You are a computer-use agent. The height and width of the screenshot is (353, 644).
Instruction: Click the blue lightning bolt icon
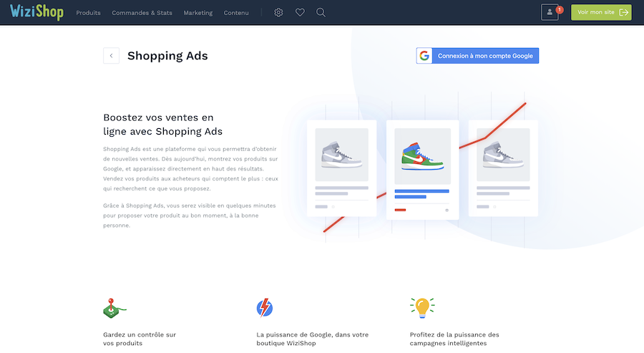[265, 308]
